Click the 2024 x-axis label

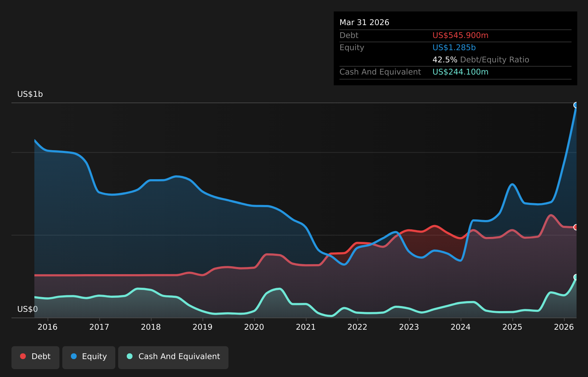coord(461,327)
